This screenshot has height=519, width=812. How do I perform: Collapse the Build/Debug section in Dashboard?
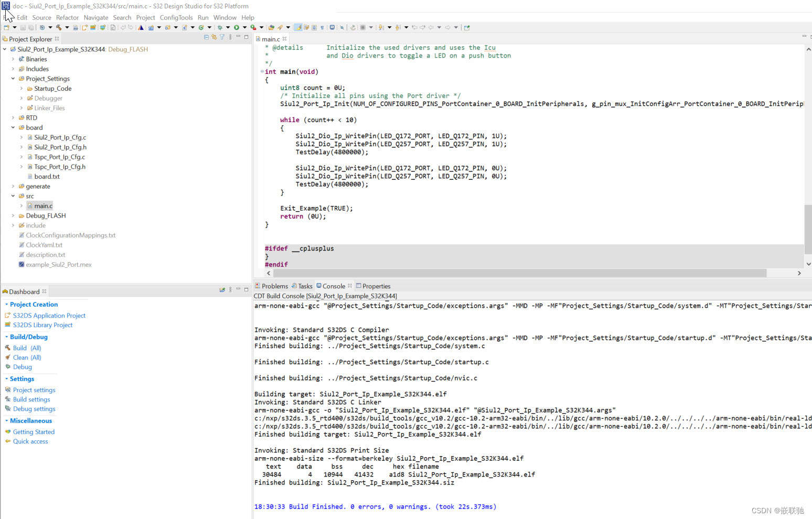tap(6, 337)
